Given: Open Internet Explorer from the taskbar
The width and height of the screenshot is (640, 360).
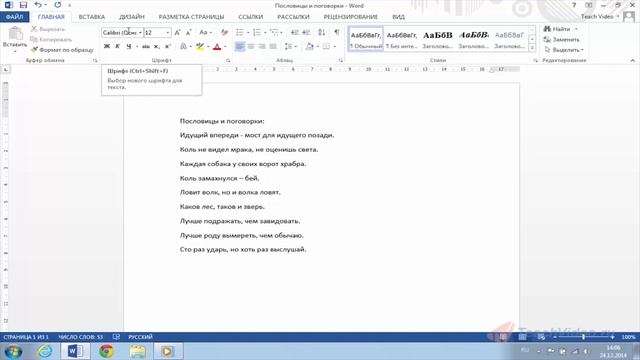Looking at the screenshot, I should point(44,351).
